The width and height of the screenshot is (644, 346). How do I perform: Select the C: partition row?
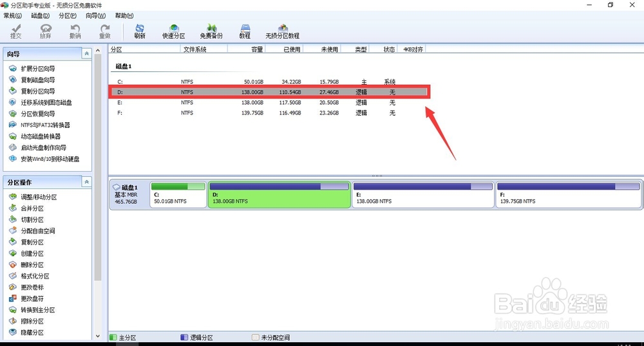click(269, 82)
